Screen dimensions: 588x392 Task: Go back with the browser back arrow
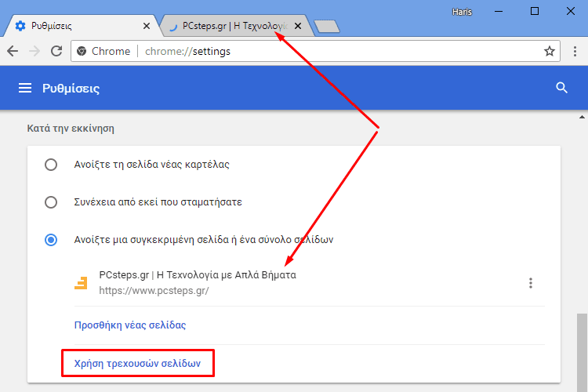(13, 51)
